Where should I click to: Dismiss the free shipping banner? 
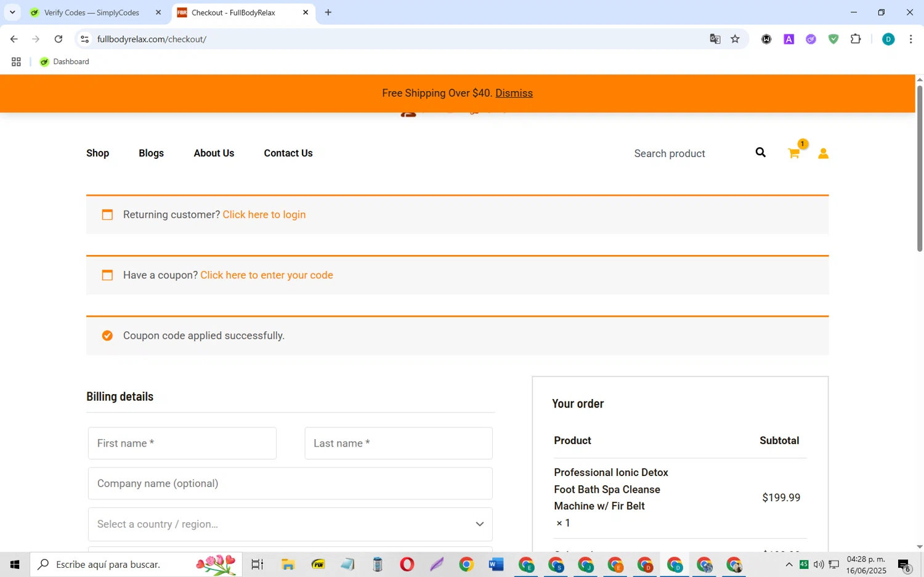(x=514, y=93)
